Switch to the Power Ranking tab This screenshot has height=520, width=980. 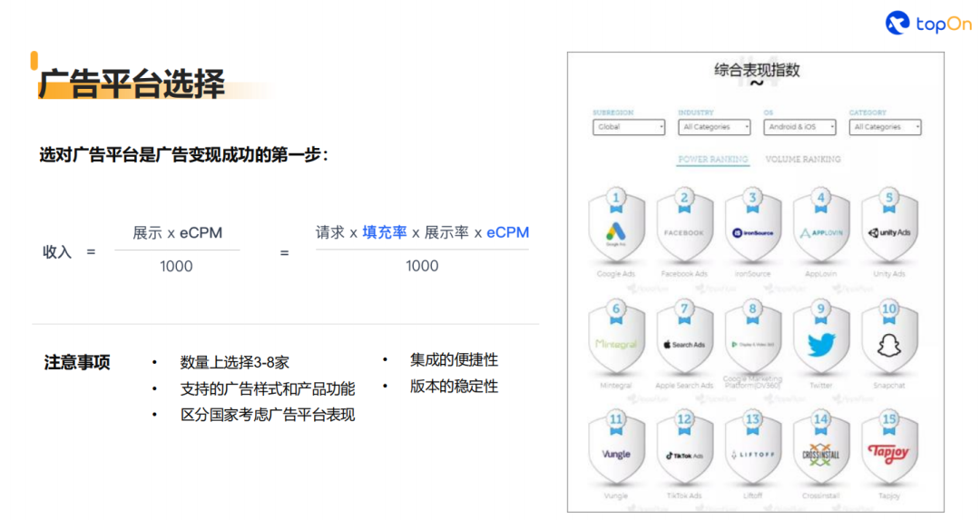coord(713,160)
